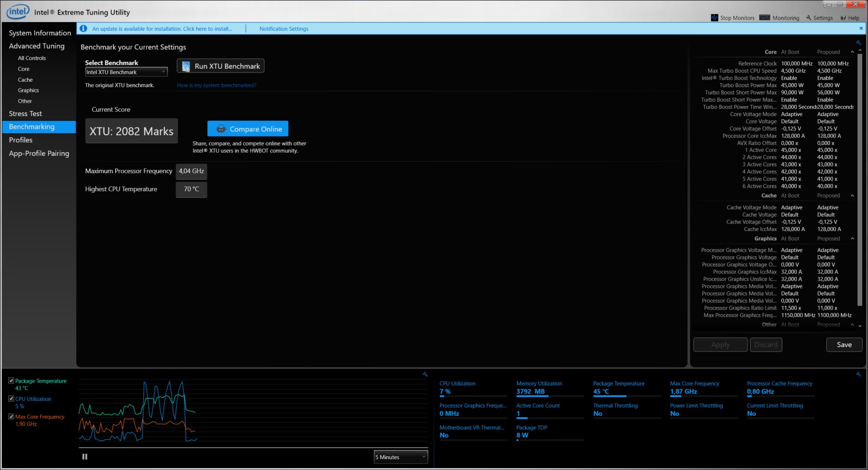Click Max Turbo Boost CPU Speed row
The width and height of the screenshot is (868, 470).
pyautogui.click(x=774, y=71)
